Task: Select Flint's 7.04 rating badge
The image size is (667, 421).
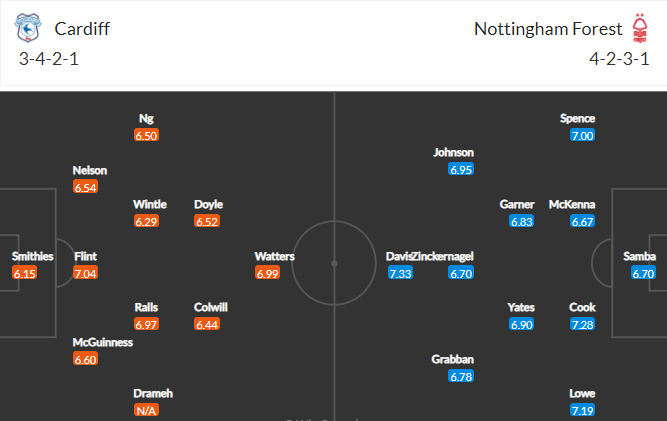Action: 86,273
